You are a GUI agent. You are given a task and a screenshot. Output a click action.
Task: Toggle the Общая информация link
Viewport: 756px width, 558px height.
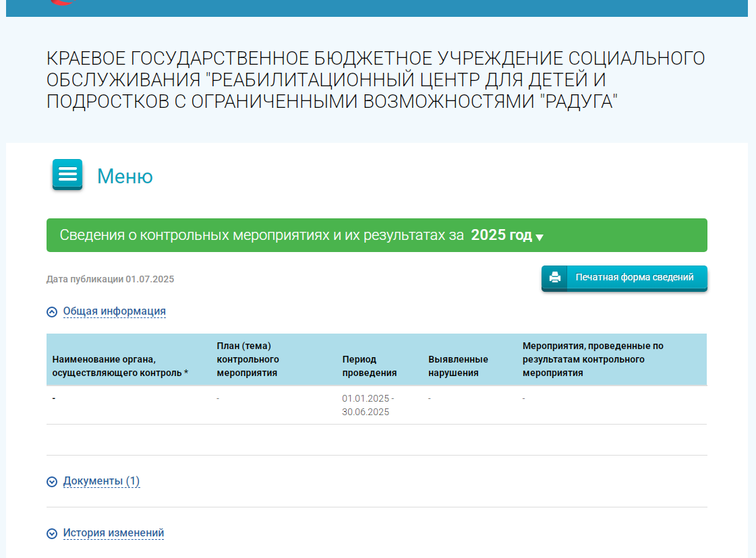tap(114, 311)
